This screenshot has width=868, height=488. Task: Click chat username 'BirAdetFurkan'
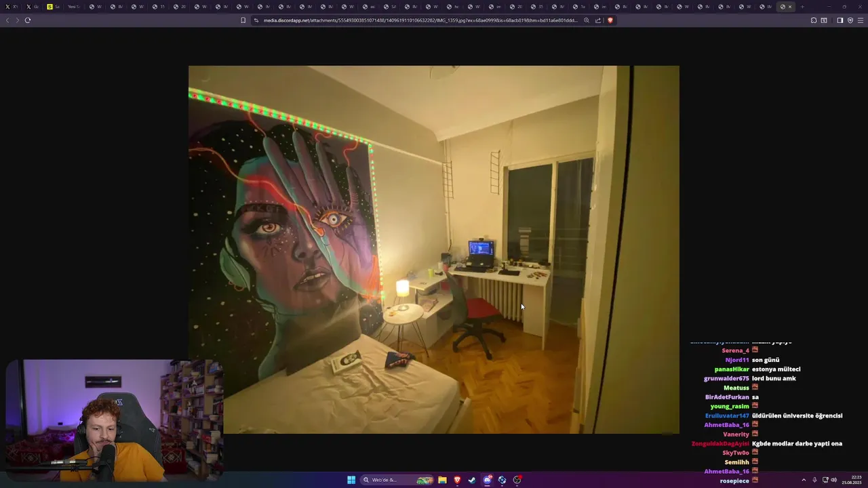click(x=727, y=397)
